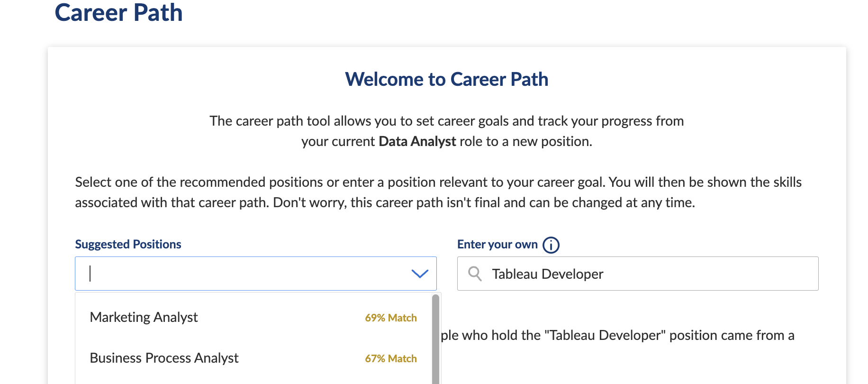
Task: Click the bold Data Analyst role text
Action: click(x=417, y=141)
